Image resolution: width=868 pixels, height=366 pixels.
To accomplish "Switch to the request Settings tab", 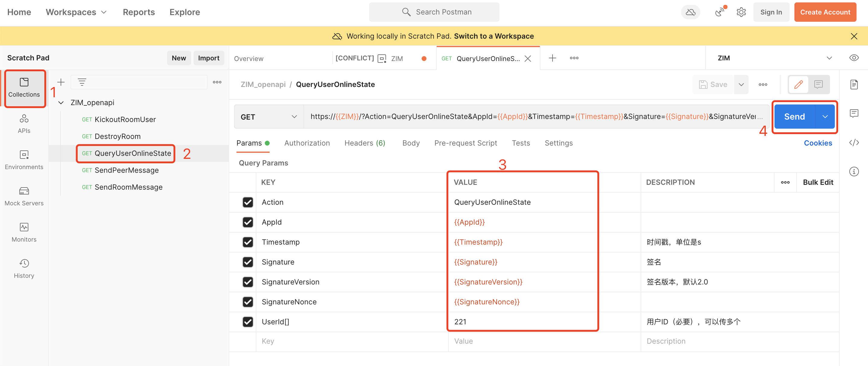I will 558,143.
